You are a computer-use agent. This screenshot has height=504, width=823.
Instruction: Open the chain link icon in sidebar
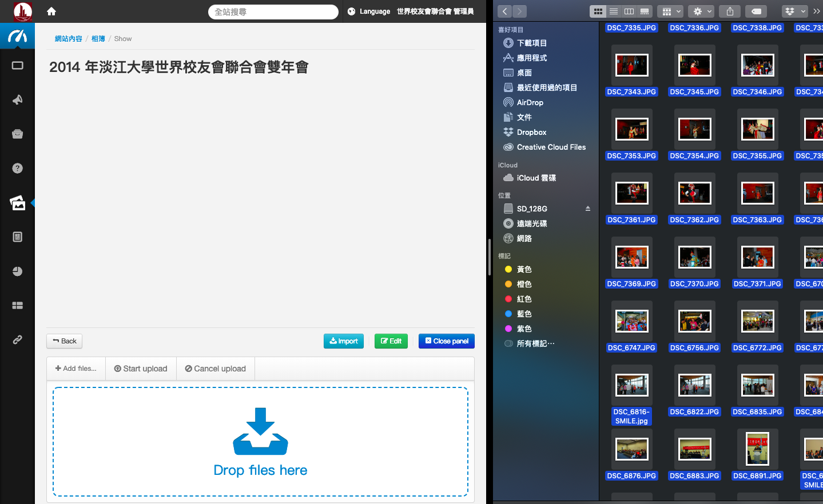pos(18,340)
